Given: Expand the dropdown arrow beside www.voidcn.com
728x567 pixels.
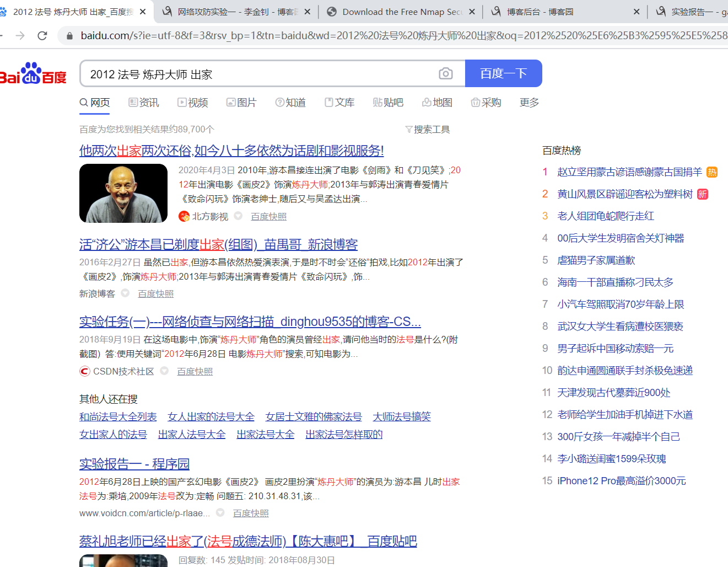Looking at the screenshot, I should (x=220, y=512).
